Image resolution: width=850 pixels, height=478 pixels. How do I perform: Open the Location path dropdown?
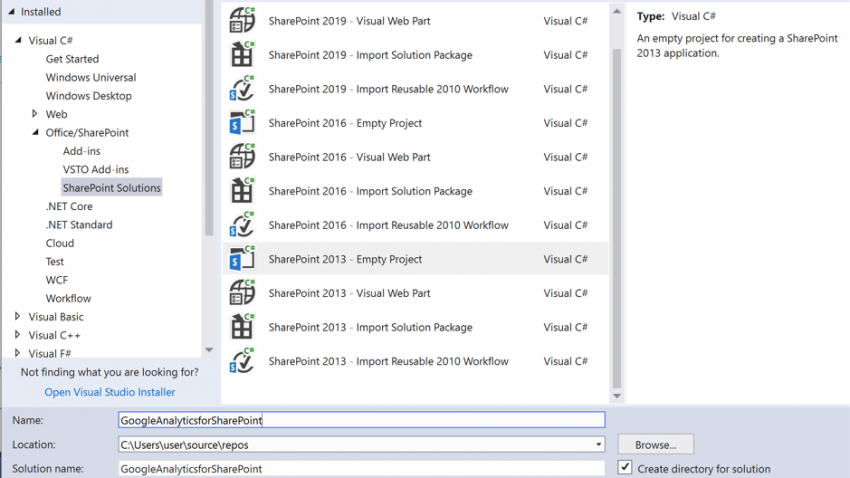(x=598, y=444)
